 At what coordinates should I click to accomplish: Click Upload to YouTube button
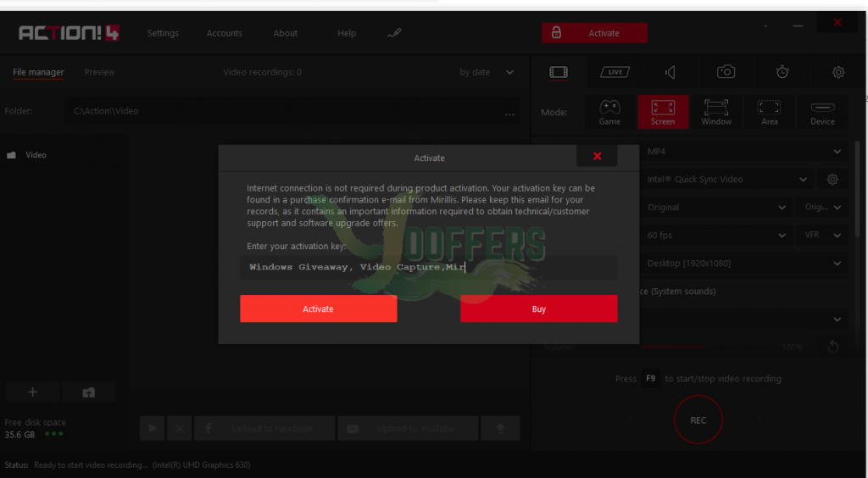tap(408, 428)
